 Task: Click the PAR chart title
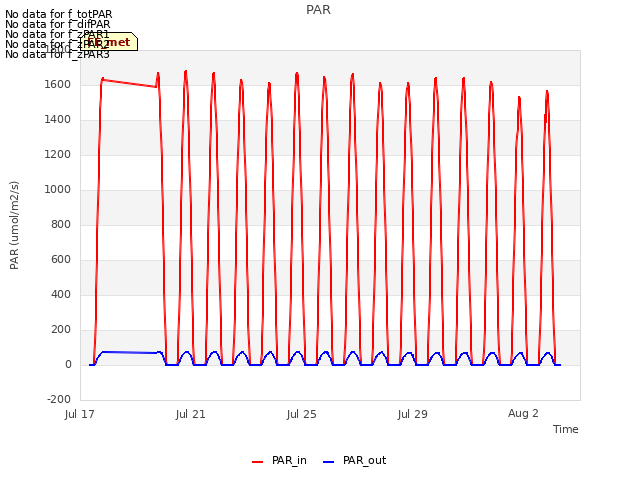point(318,10)
